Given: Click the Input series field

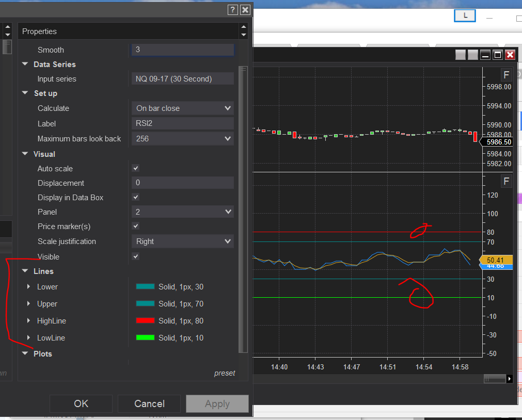Looking at the screenshot, I should (x=183, y=79).
